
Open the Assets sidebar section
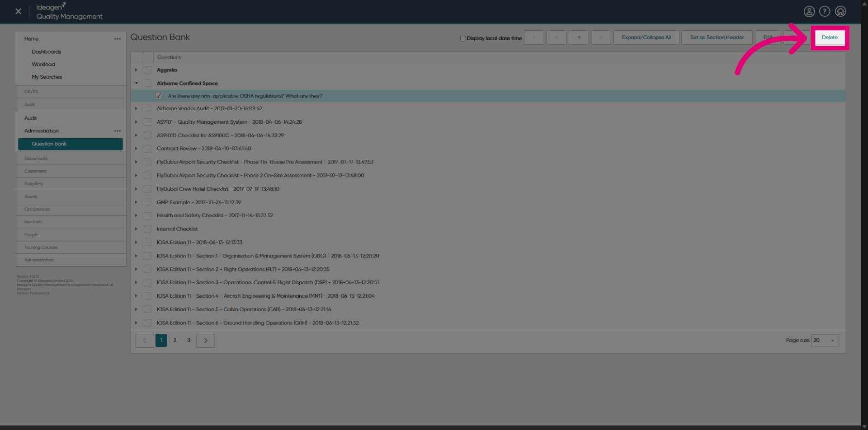coord(71,196)
